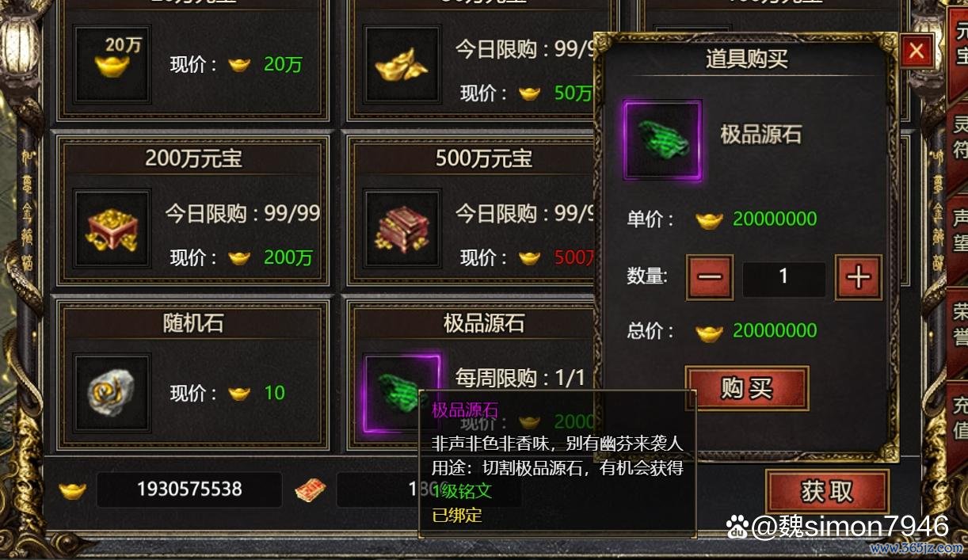Click the 购买 button
Viewport: 968px width, 560px height.
click(747, 388)
